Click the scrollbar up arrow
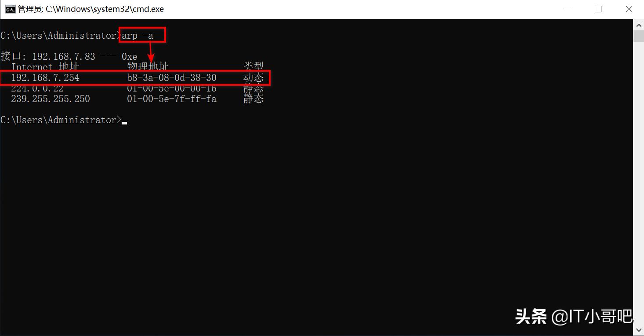This screenshot has width=644, height=336. point(638,25)
